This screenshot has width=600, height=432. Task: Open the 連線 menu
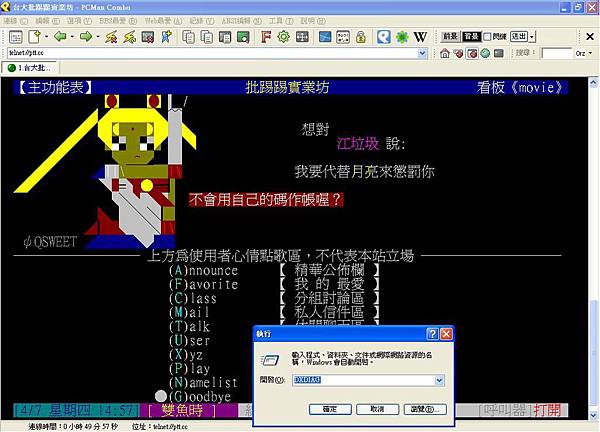click(16, 21)
